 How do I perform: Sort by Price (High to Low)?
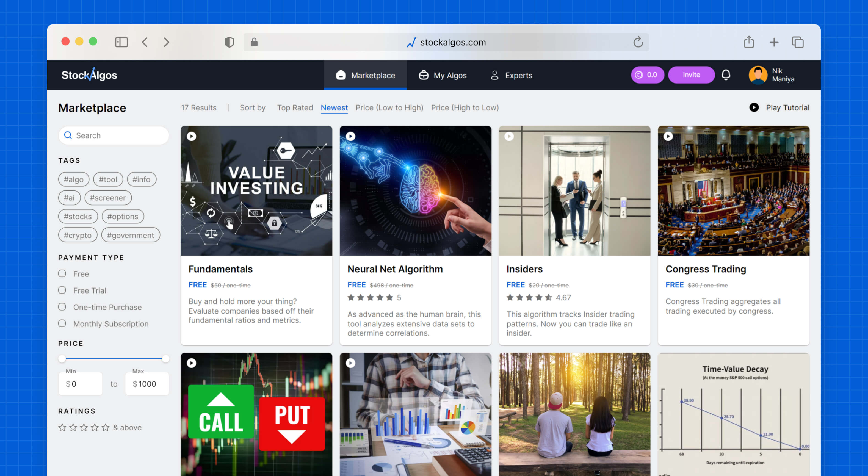[x=465, y=108]
